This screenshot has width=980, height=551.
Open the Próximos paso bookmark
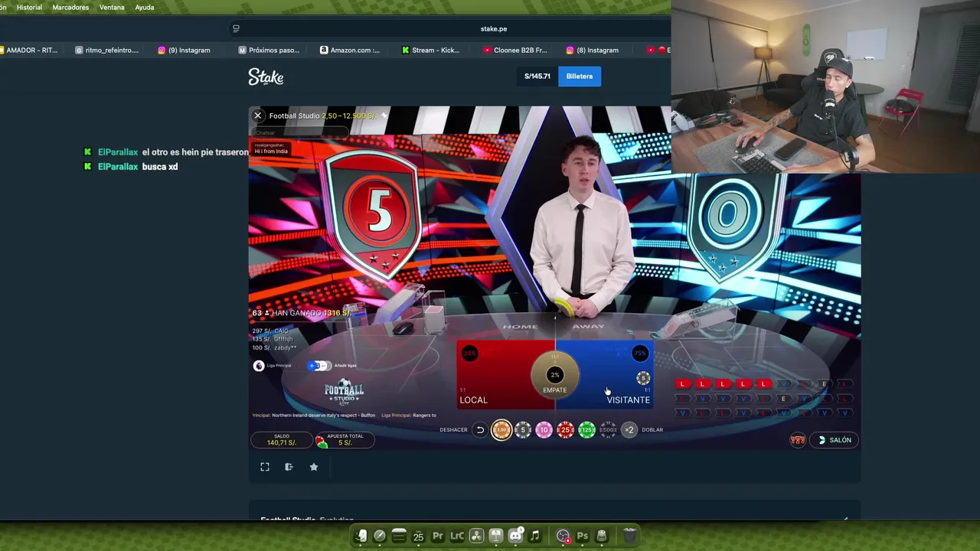(x=269, y=50)
